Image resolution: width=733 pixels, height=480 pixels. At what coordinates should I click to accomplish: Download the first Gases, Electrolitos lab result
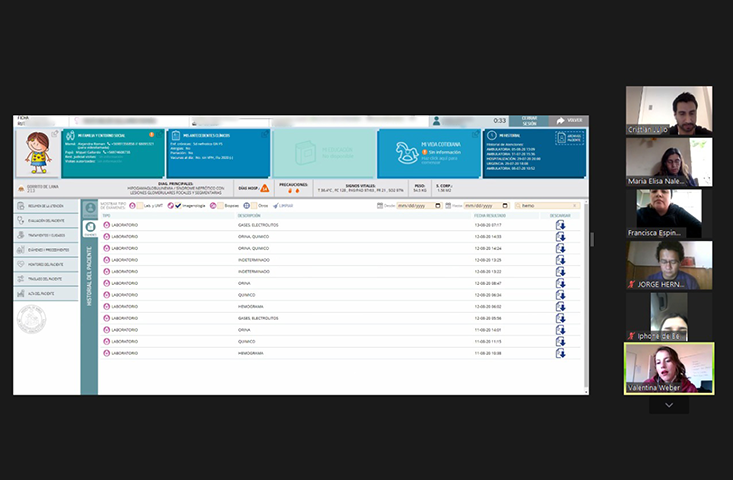561,225
